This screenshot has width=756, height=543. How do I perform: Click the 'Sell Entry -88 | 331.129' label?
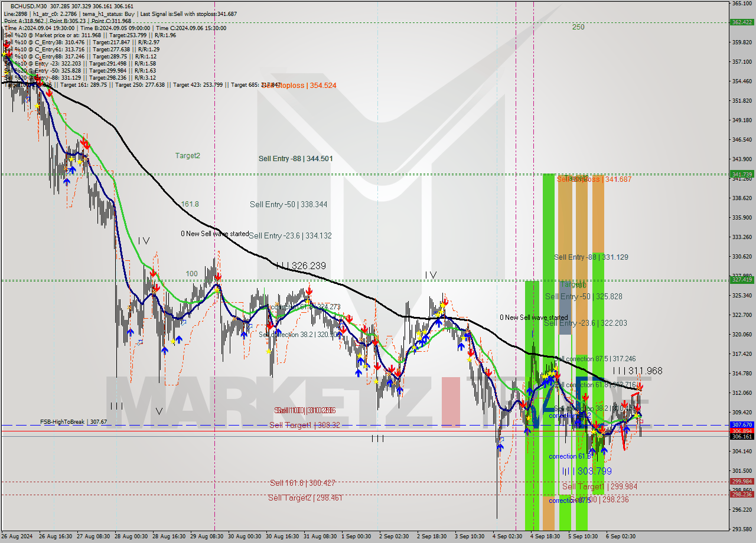tap(591, 257)
